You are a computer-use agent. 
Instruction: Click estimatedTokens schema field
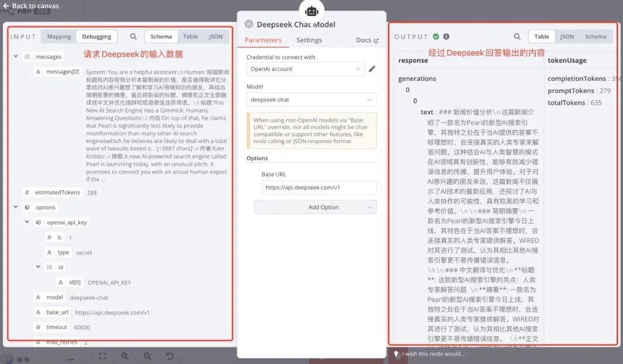pos(52,192)
